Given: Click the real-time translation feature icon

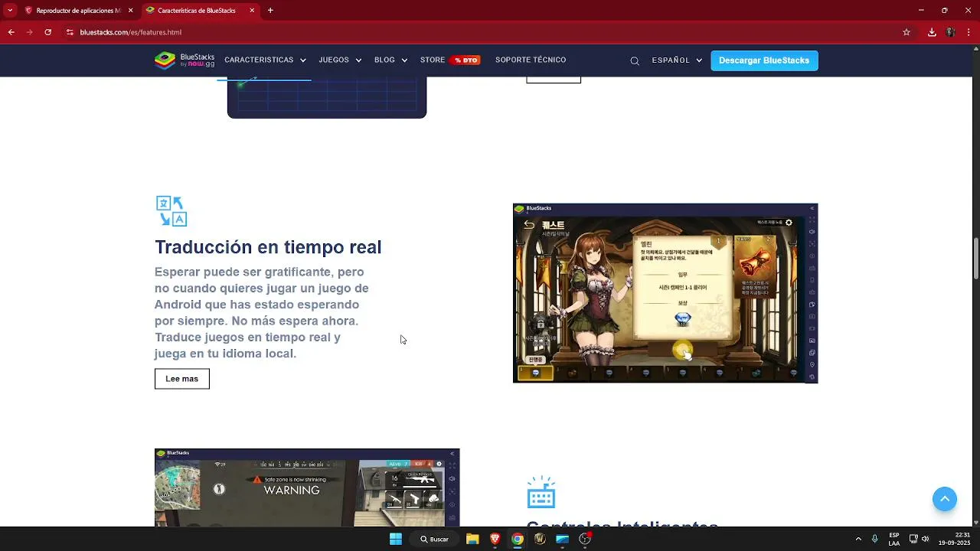Looking at the screenshot, I should pyautogui.click(x=171, y=211).
